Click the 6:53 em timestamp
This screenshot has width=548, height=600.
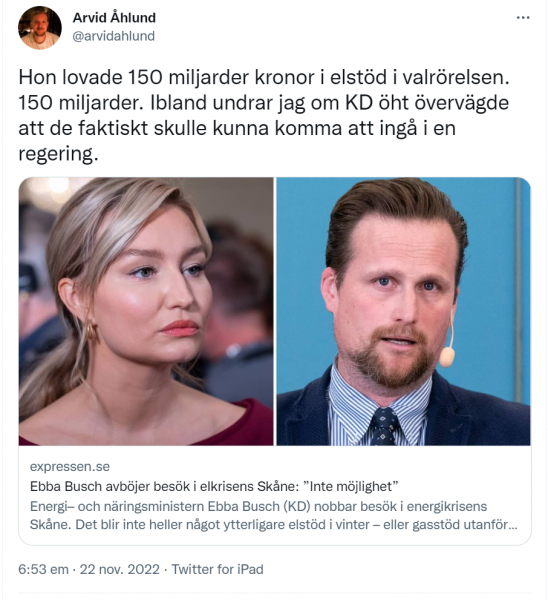click(43, 569)
